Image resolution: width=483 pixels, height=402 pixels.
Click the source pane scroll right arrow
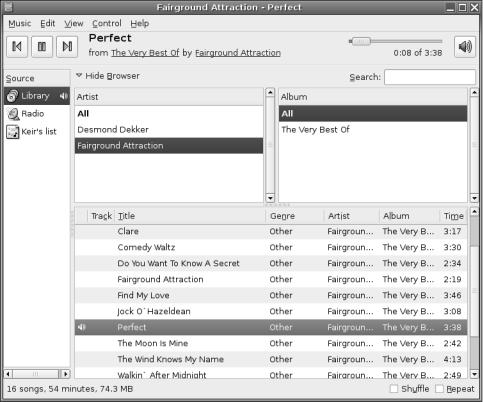[x=66, y=374]
